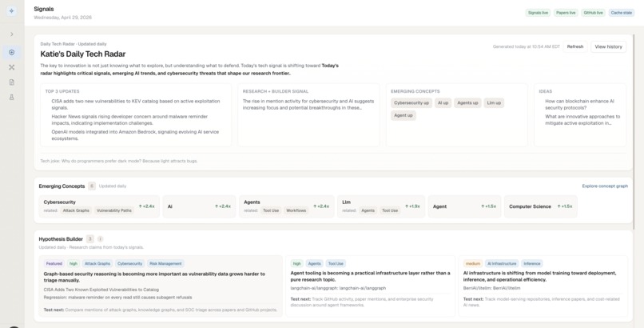
Task: Select the Cybersecurity up concept chip
Action: pyautogui.click(x=411, y=103)
